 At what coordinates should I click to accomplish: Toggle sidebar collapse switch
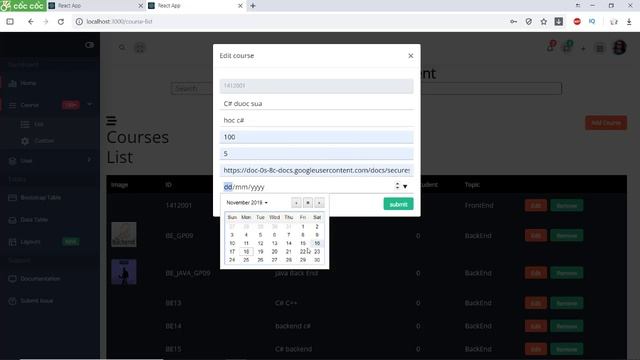pyautogui.click(x=89, y=45)
